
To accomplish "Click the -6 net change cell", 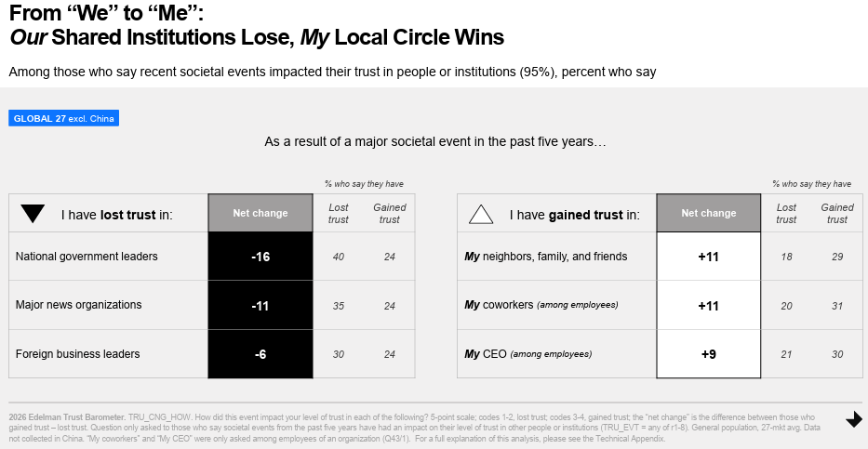I will tap(260, 353).
